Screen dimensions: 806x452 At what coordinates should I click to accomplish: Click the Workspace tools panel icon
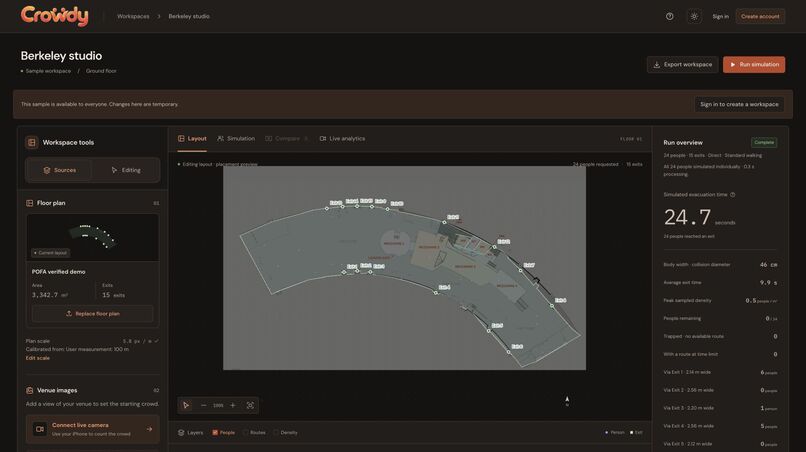coord(32,142)
